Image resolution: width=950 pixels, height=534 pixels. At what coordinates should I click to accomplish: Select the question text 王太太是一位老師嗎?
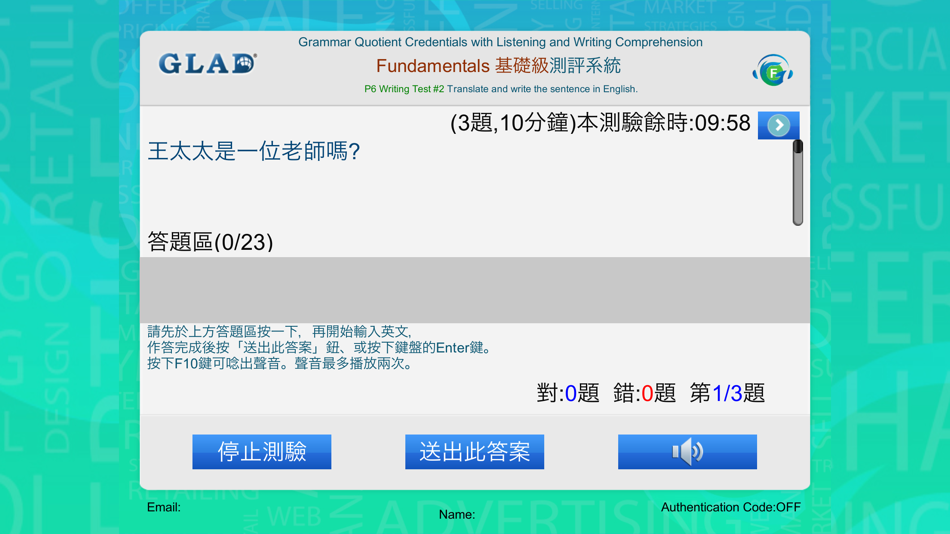point(254,151)
